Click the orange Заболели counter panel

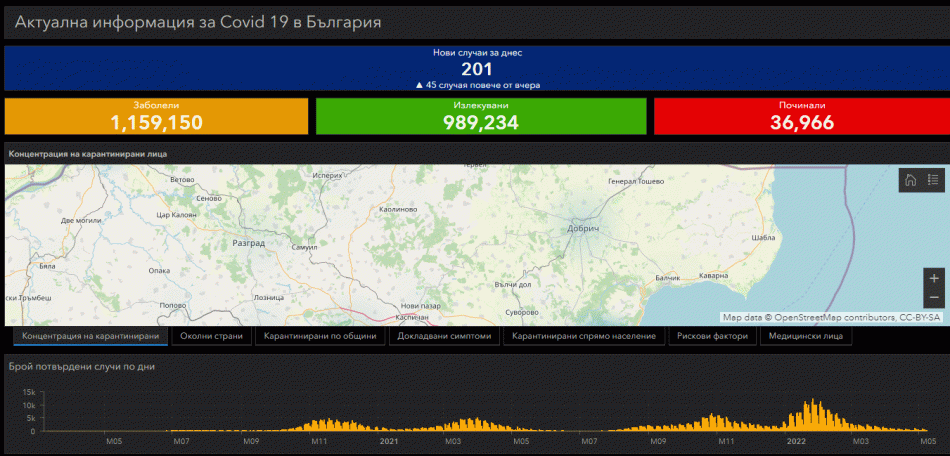pyautogui.click(x=156, y=116)
